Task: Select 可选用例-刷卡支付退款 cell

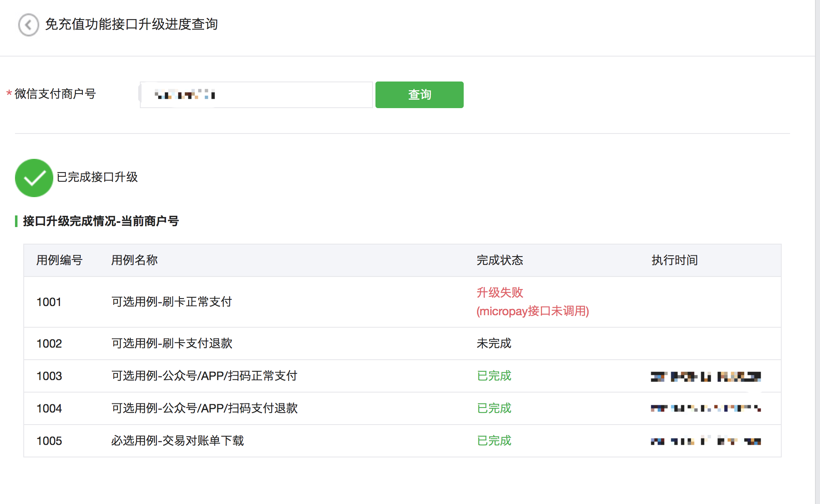Action: pyautogui.click(x=171, y=343)
